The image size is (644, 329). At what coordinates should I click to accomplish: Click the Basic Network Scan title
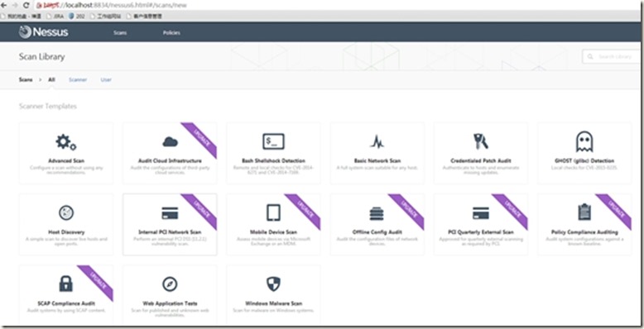tap(377, 161)
